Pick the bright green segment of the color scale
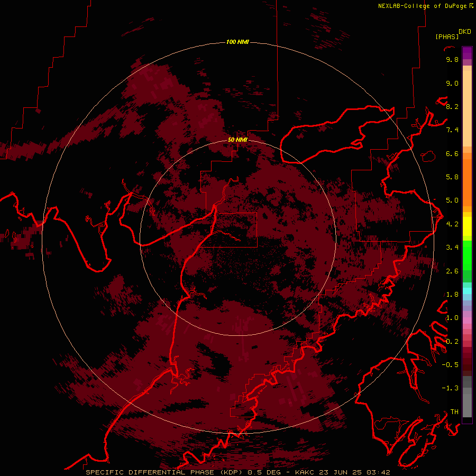The height and width of the screenshot is (476, 476). [467, 255]
